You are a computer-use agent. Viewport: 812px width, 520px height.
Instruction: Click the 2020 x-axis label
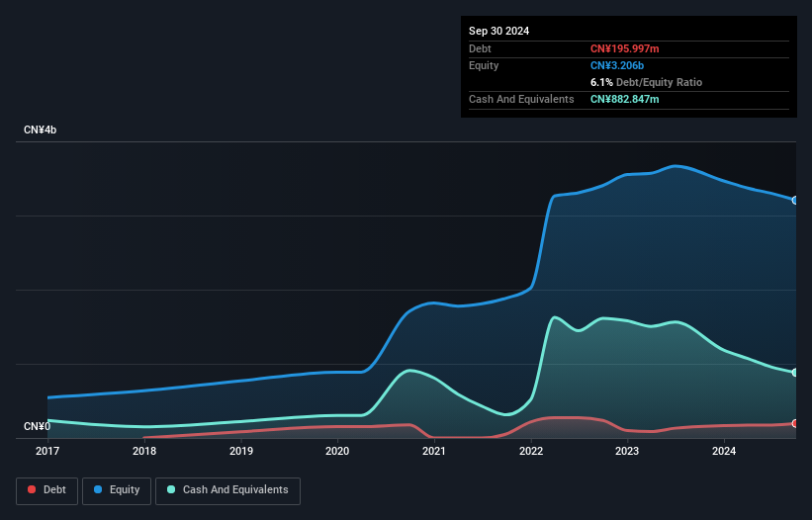[337, 451]
